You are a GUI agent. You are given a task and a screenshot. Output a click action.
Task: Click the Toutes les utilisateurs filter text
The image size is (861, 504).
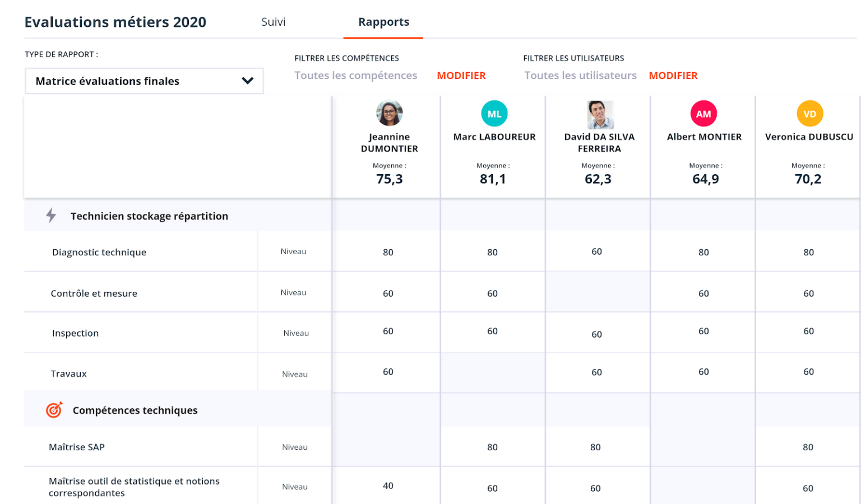coord(580,76)
